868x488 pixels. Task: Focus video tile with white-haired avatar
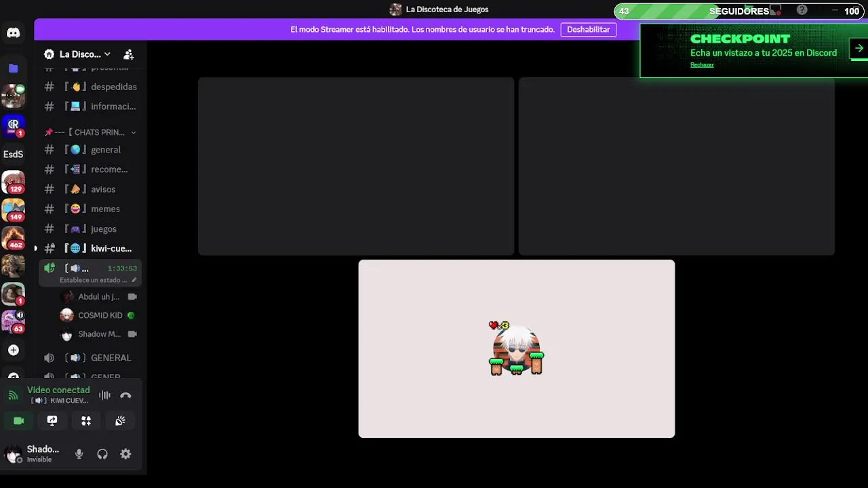pos(517,348)
